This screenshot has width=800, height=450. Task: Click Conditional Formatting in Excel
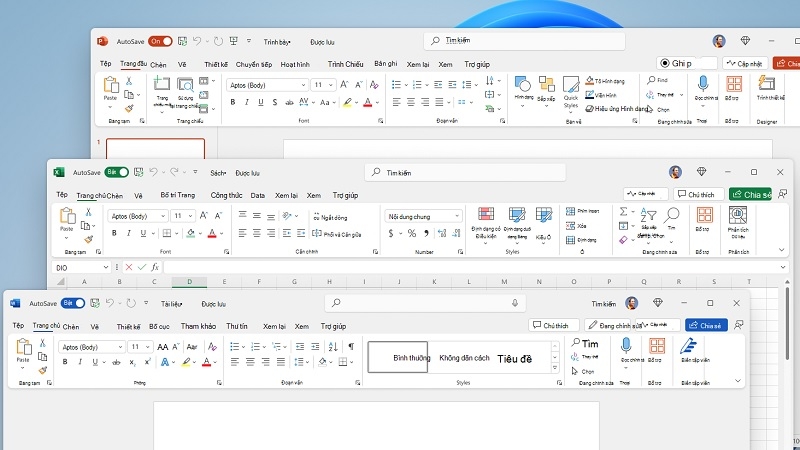(x=486, y=214)
